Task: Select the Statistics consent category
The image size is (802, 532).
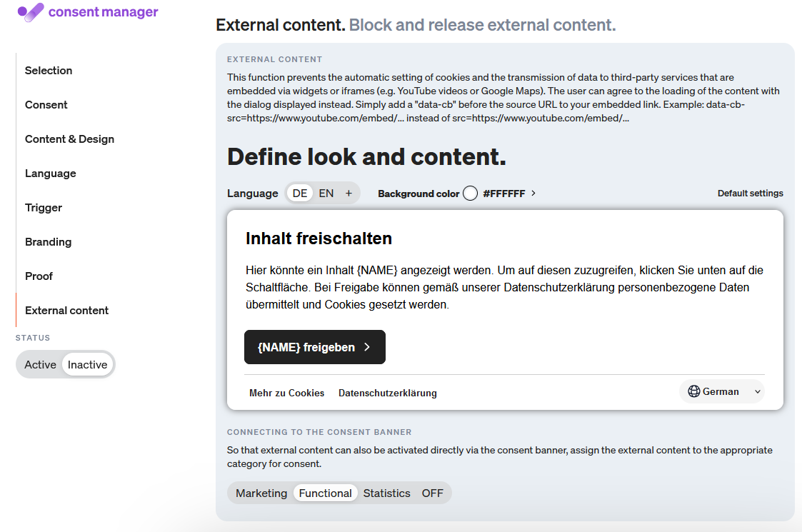Action: pyautogui.click(x=387, y=493)
